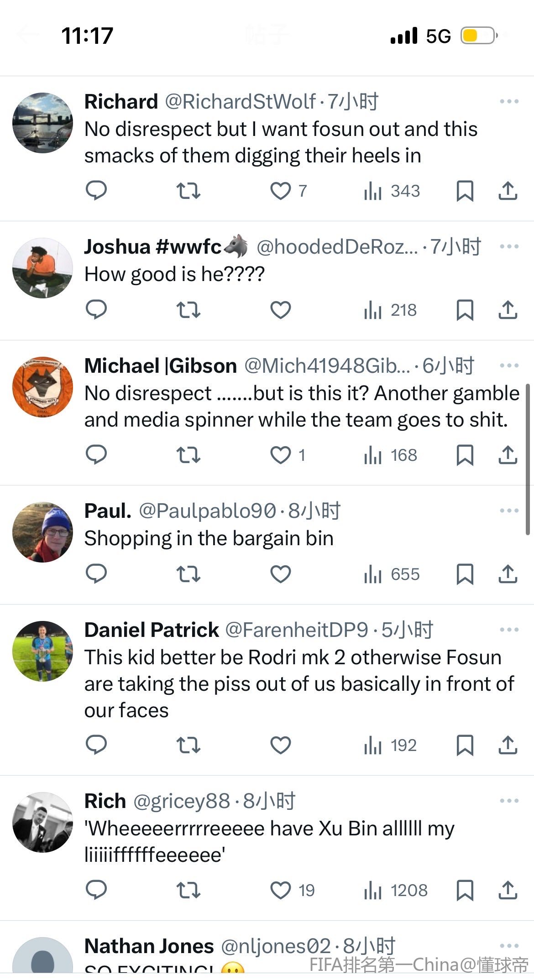Share Joshua's tweet
This screenshot has height=980, width=534.
(x=508, y=310)
